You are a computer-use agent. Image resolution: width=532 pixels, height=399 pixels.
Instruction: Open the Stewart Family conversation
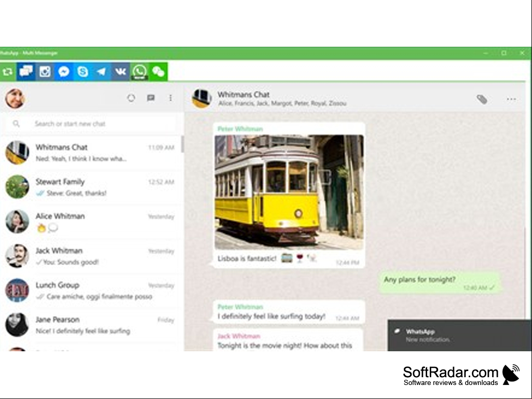coord(91,187)
